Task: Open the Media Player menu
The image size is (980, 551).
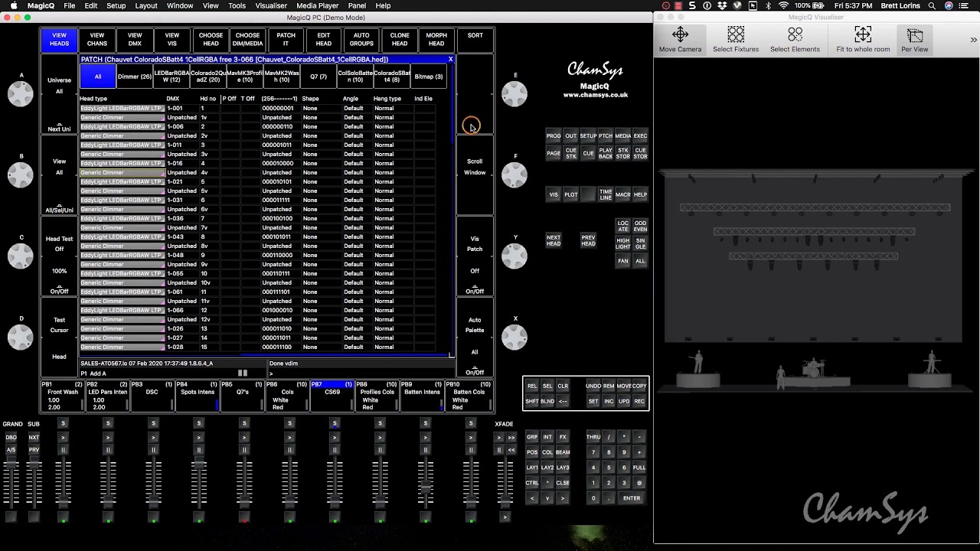Action: tap(317, 5)
